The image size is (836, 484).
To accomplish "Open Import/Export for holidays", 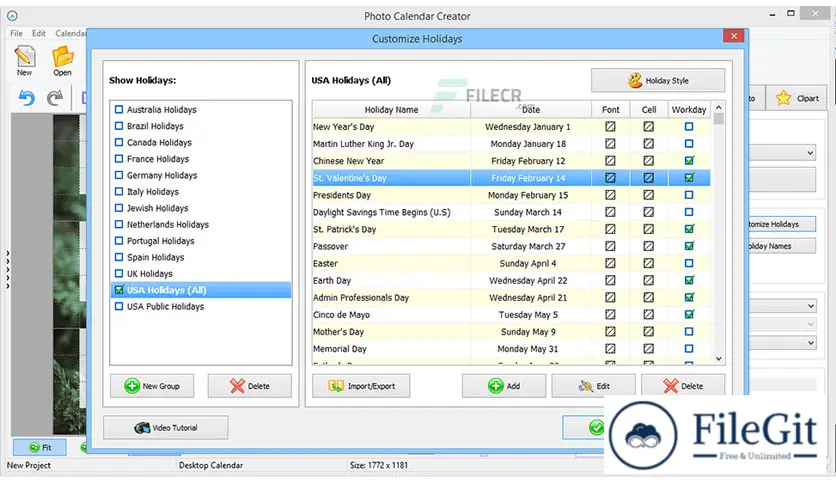I will click(x=361, y=386).
